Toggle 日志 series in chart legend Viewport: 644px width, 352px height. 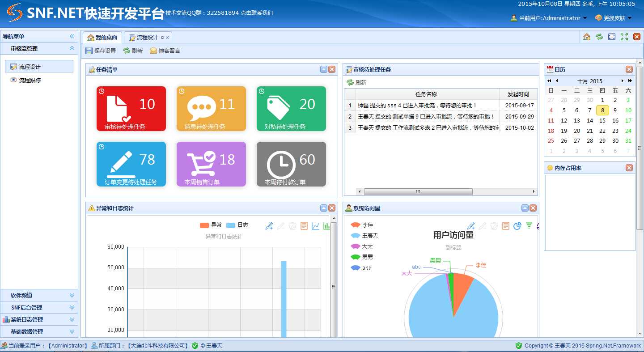(237, 225)
